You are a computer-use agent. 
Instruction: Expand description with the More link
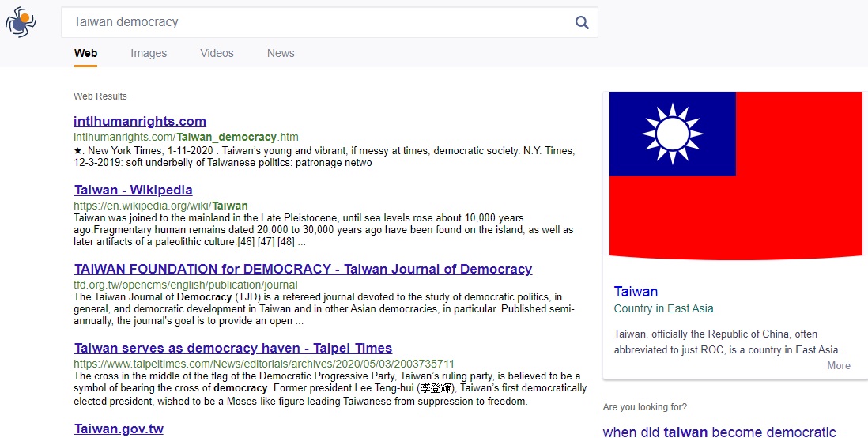(838, 365)
